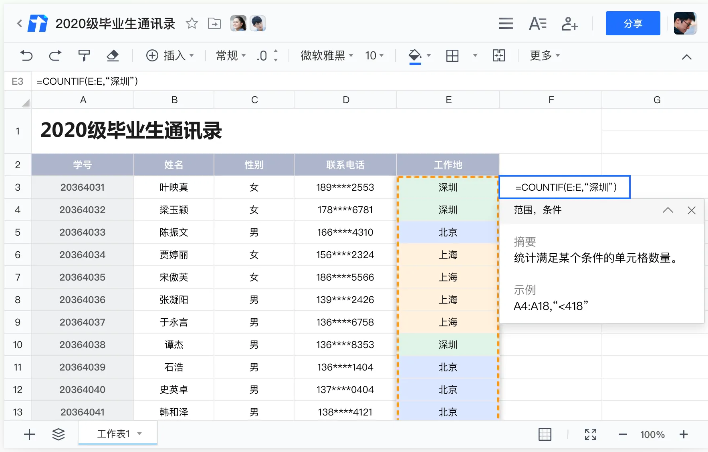The width and height of the screenshot is (708, 452).
Task: Expand the borders dropdown arrow
Action: [475, 56]
